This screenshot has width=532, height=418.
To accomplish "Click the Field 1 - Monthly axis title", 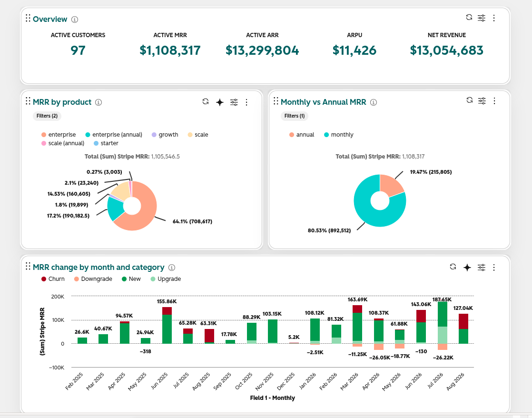I will click(273, 398).
